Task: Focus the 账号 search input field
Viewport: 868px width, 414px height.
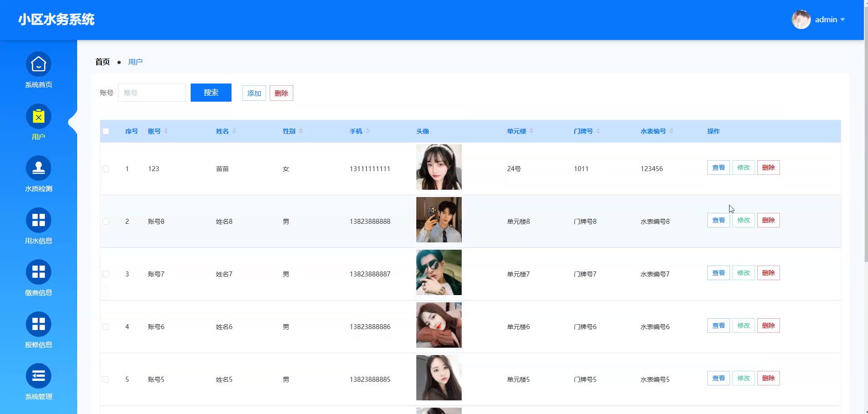Action: [152, 93]
